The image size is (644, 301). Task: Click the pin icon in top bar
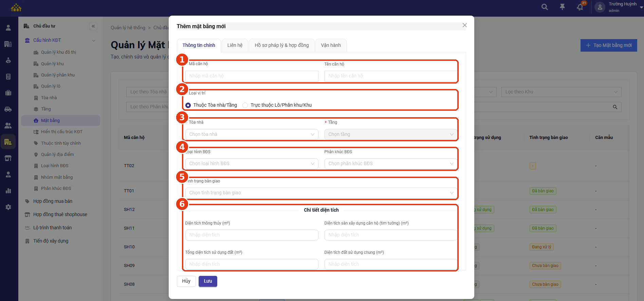point(562,7)
